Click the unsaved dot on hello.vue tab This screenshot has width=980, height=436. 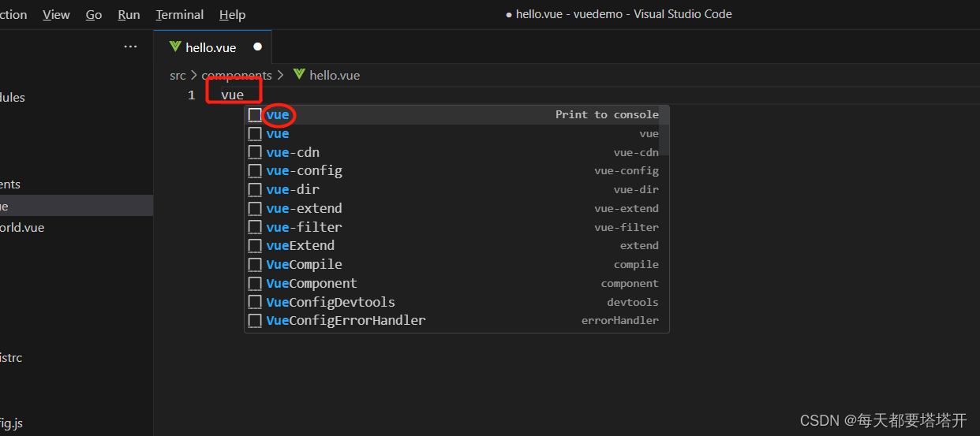[257, 47]
